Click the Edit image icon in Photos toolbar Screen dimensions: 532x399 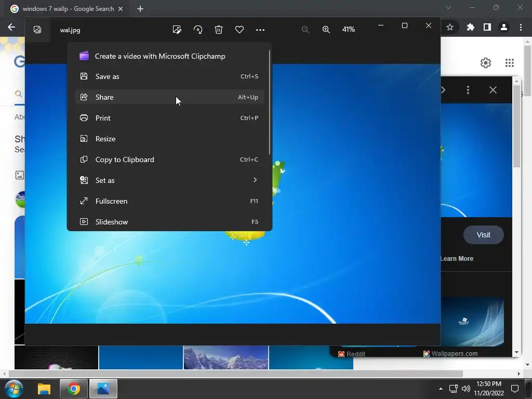click(177, 30)
